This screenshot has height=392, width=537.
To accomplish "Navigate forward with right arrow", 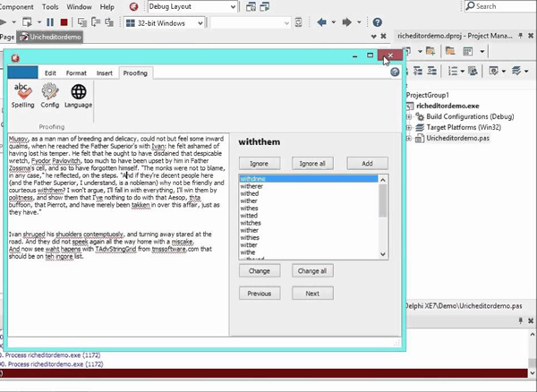I will click(347, 22).
